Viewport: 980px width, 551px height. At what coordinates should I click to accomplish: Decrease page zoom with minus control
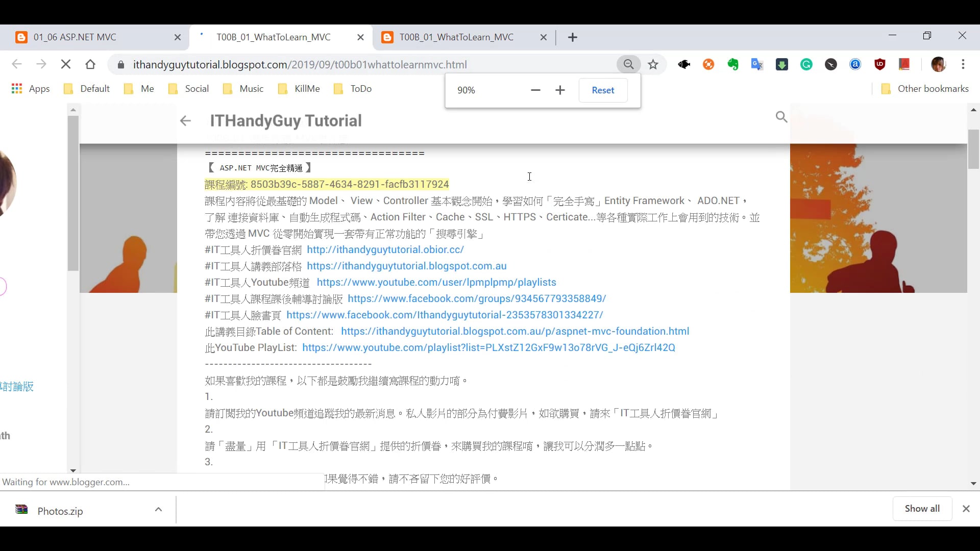[535, 90]
